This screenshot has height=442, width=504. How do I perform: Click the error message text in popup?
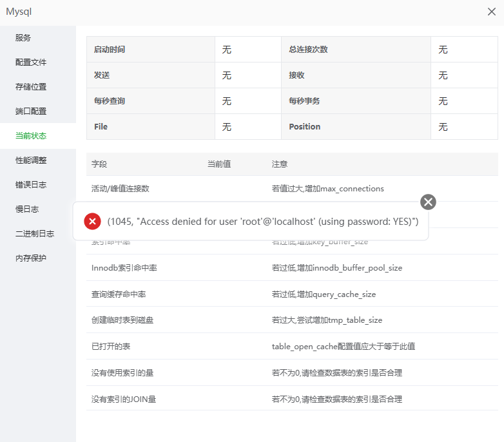click(263, 222)
